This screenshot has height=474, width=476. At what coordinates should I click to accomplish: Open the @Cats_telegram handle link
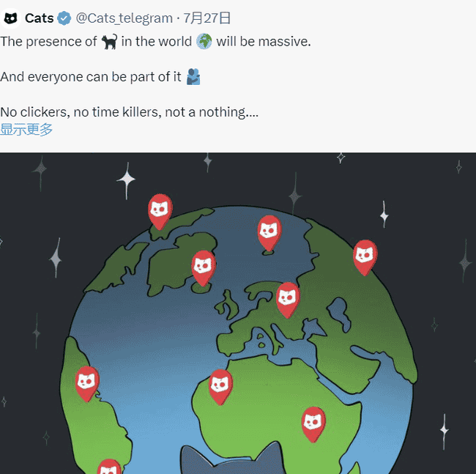point(124,18)
